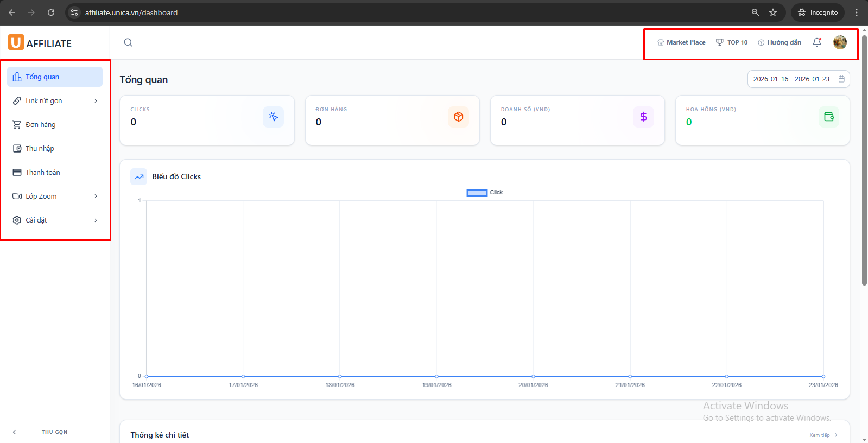Image resolution: width=868 pixels, height=443 pixels.
Task: Select Thanh toán in the sidebar
Action: (x=42, y=173)
